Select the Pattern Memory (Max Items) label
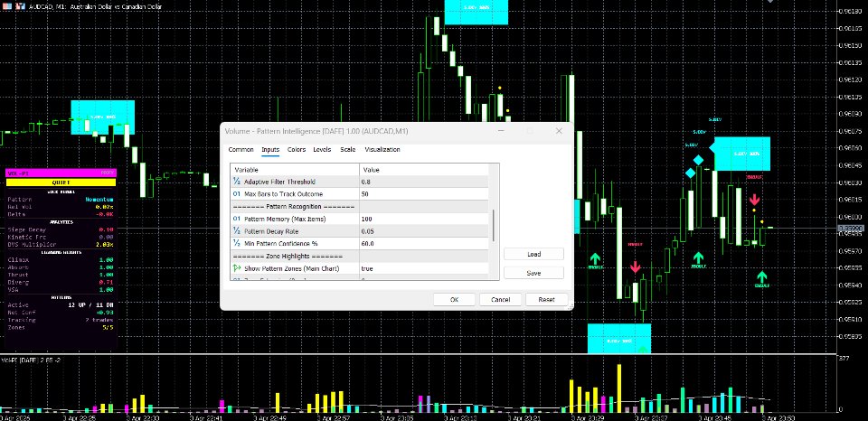Viewport: 868px width, 421px height. pyautogui.click(x=285, y=219)
